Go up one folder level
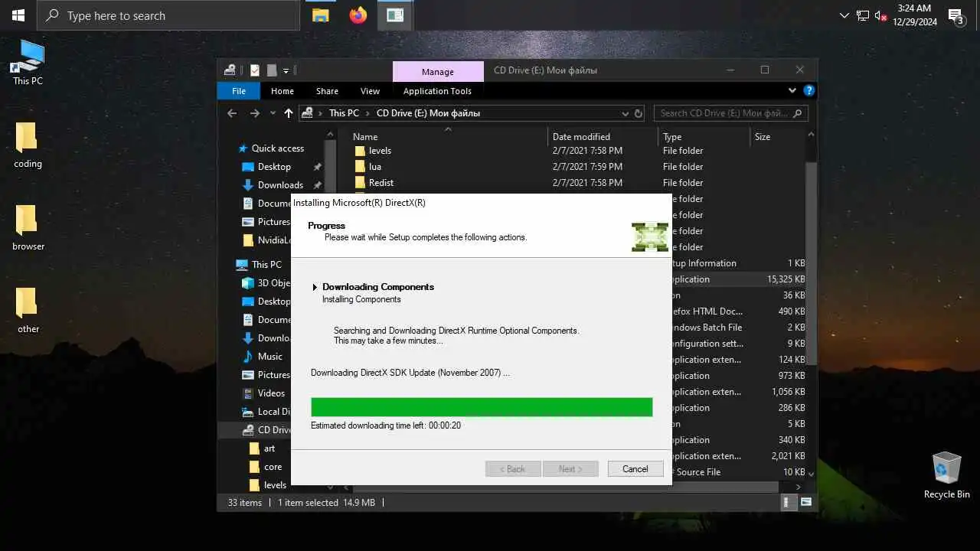980x551 pixels. pos(288,113)
